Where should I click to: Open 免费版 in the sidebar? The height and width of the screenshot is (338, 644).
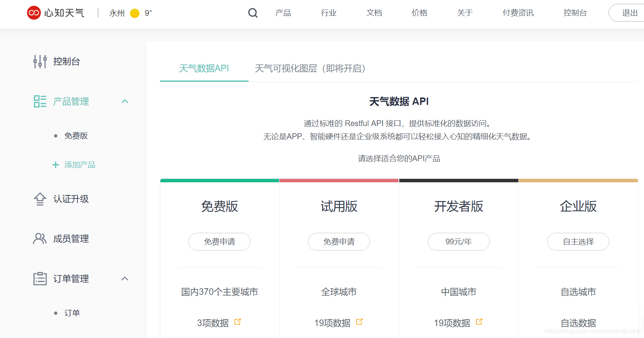coord(76,136)
